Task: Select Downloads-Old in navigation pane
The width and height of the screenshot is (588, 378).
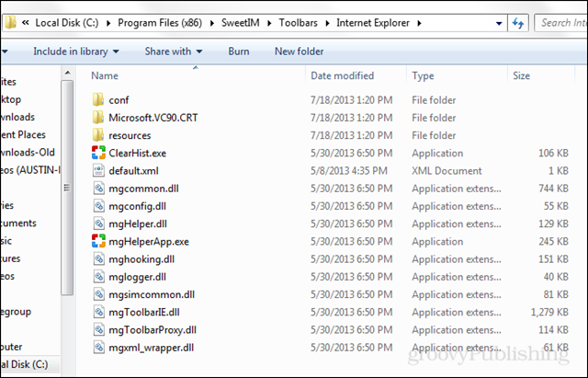Action: pos(28,153)
